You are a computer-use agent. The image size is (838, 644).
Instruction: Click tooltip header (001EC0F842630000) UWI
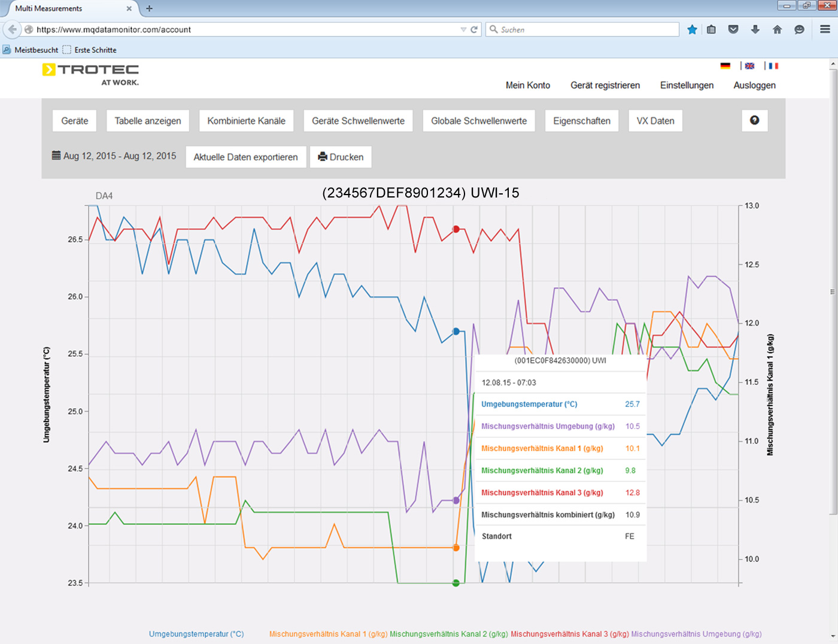point(560,361)
